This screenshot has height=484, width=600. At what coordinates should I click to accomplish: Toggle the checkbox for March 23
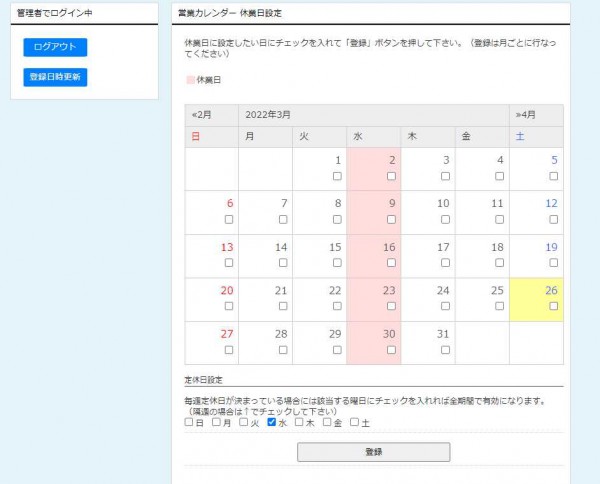tap(391, 307)
